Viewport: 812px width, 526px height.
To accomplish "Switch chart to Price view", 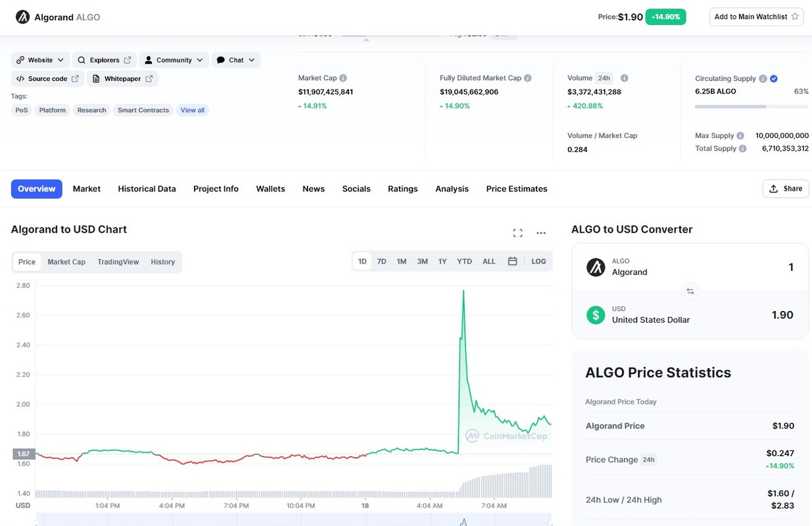I will (x=27, y=262).
